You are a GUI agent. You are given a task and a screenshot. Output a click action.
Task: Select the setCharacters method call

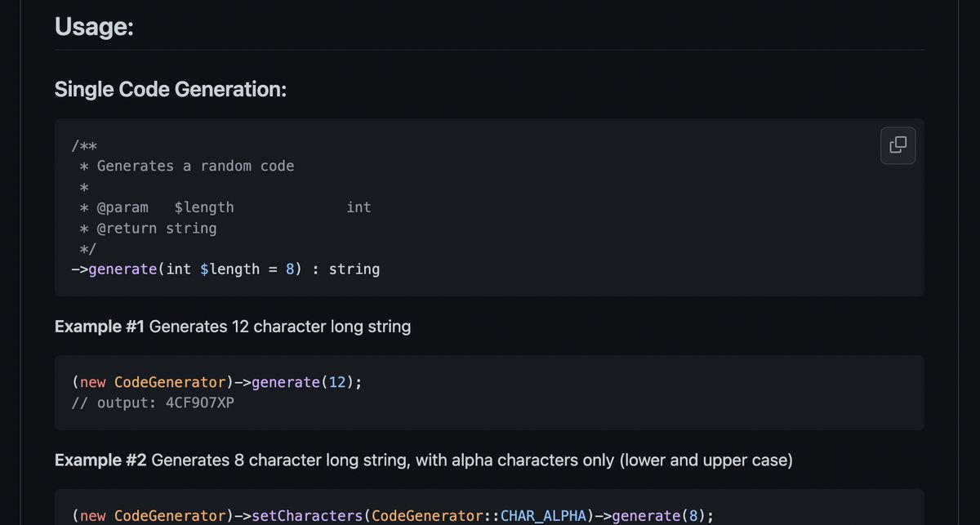(x=305, y=515)
